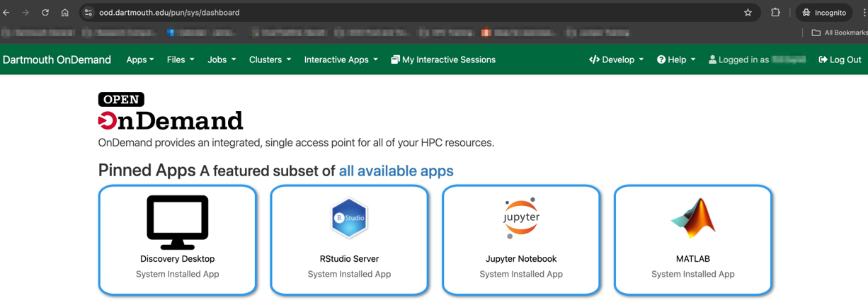This screenshot has height=305, width=868.
Task: Expand the Files dropdown menu
Action: click(181, 59)
